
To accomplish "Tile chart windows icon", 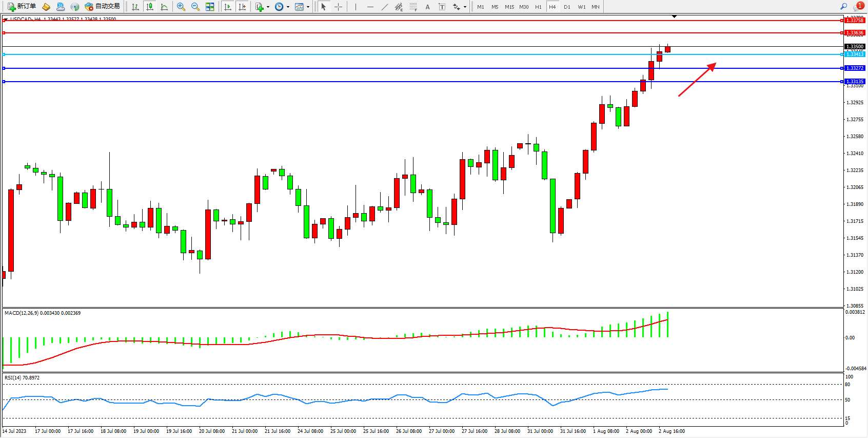I will pos(210,7).
